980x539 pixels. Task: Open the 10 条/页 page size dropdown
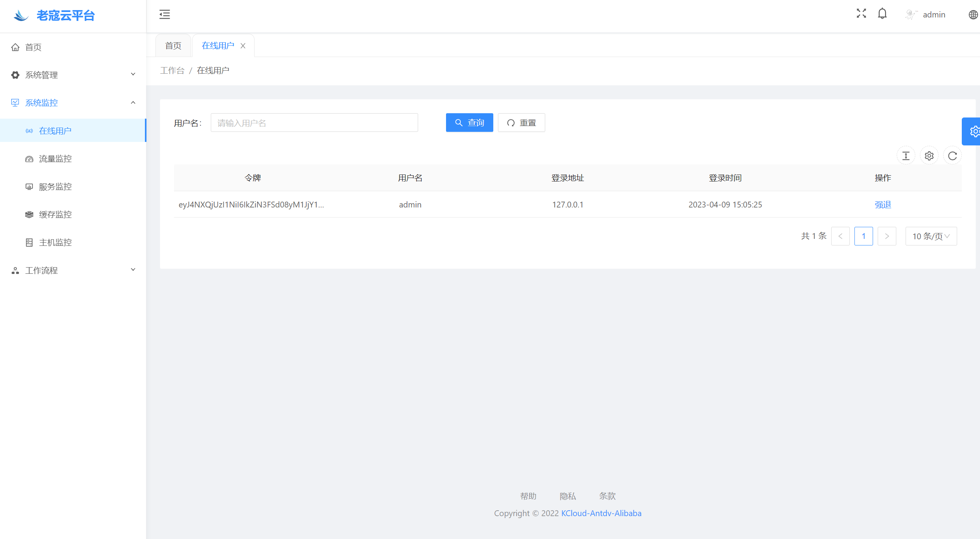(x=931, y=236)
